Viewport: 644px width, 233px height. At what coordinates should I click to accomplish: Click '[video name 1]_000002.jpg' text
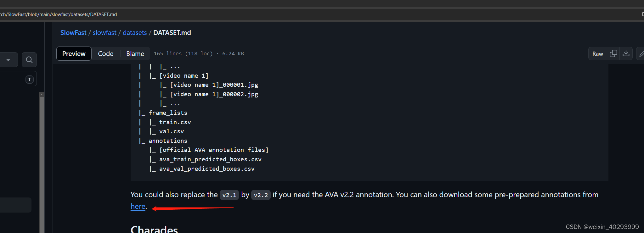pyautogui.click(x=214, y=94)
